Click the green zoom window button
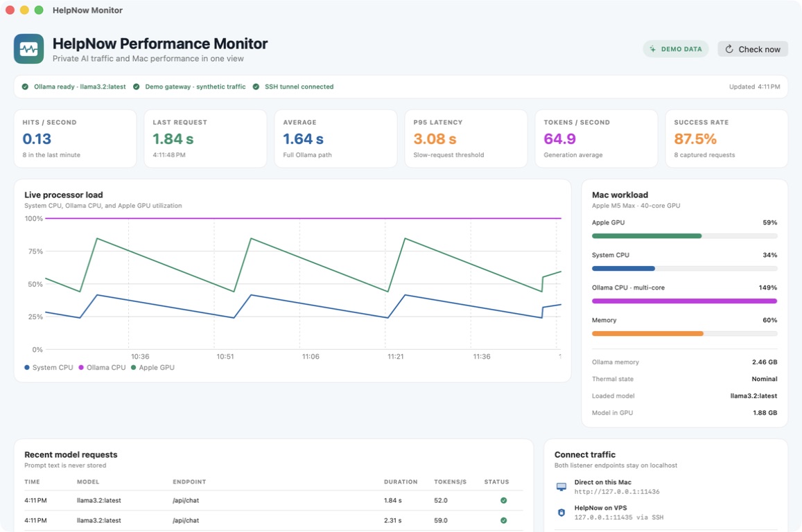The width and height of the screenshot is (802, 532). pyautogui.click(x=39, y=10)
